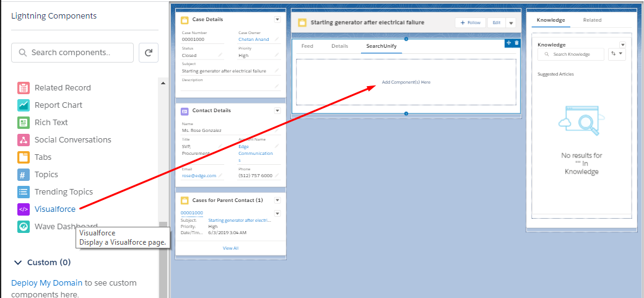Open the dropdown next to Edit button

click(x=511, y=23)
